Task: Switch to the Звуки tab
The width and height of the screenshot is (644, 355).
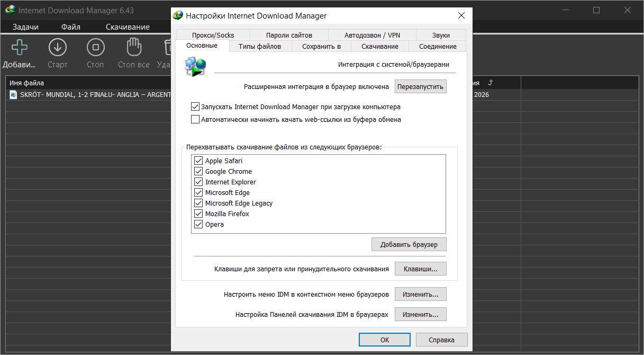Action: 441,35
